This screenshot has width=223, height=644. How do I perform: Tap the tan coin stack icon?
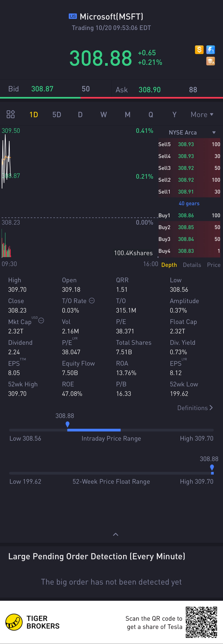point(211,61)
